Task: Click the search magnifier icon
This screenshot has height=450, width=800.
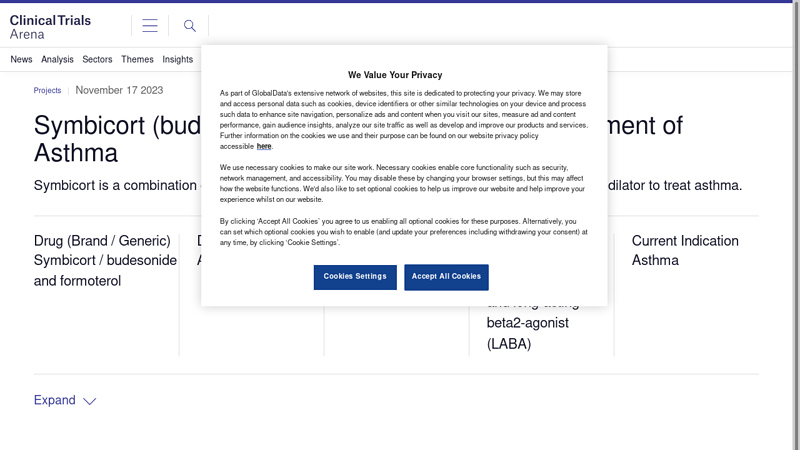Action: pyautogui.click(x=189, y=26)
